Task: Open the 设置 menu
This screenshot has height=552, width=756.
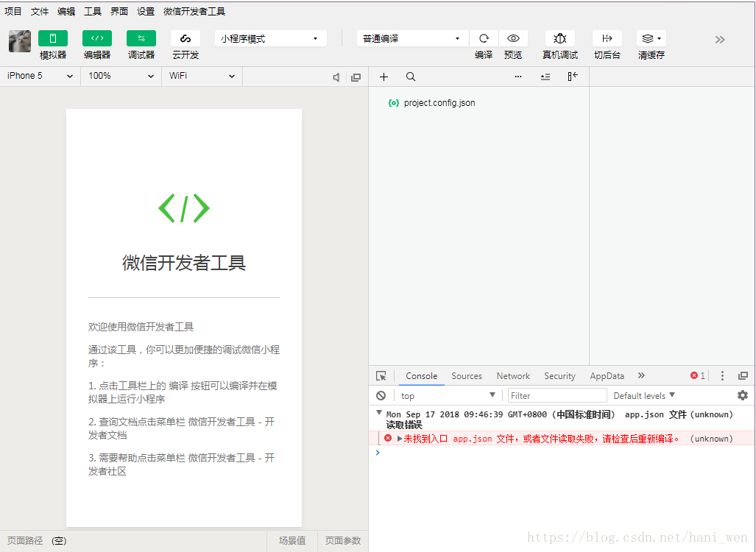Action: pos(146,12)
